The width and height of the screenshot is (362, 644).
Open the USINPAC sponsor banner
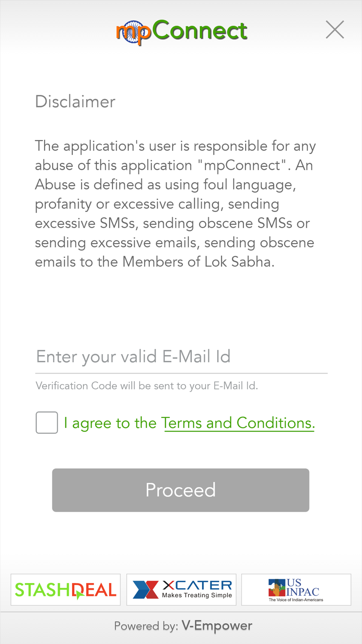point(296,590)
